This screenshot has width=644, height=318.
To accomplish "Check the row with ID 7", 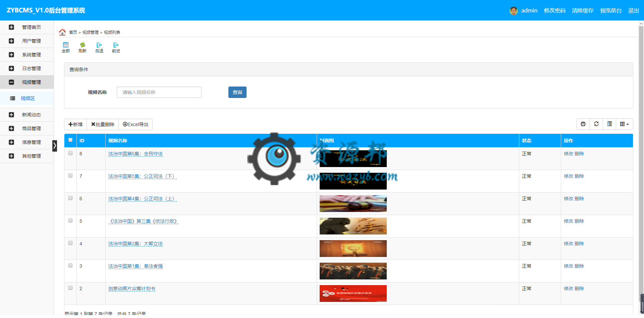I will point(70,176).
